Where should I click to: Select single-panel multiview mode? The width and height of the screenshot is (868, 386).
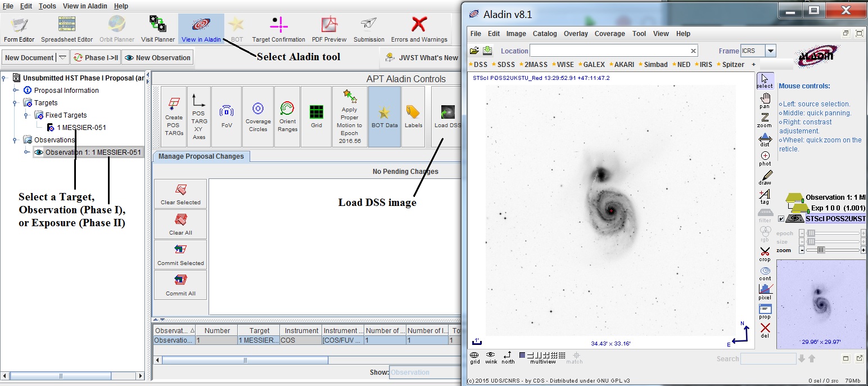[x=522, y=355]
